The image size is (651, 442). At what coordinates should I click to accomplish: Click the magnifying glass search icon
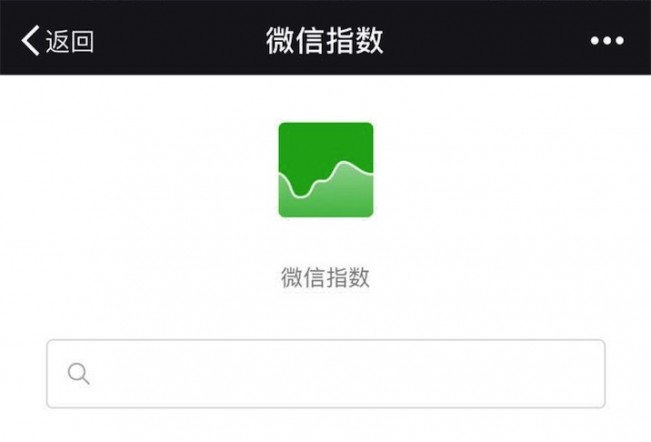[78, 374]
